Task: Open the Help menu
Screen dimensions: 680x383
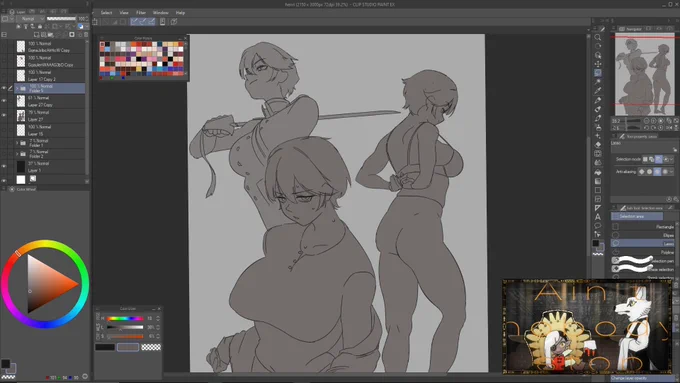Action: (x=180, y=13)
